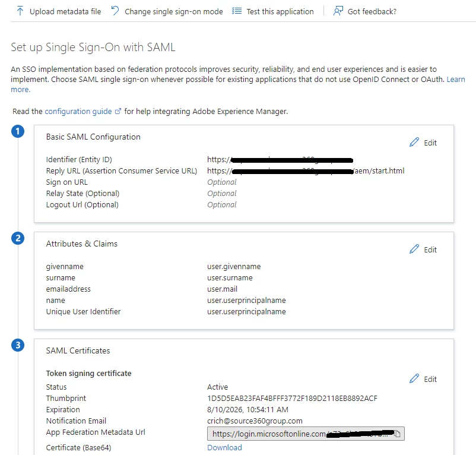Click the givenname claim name
The width and height of the screenshot is (476, 455).
(65, 266)
